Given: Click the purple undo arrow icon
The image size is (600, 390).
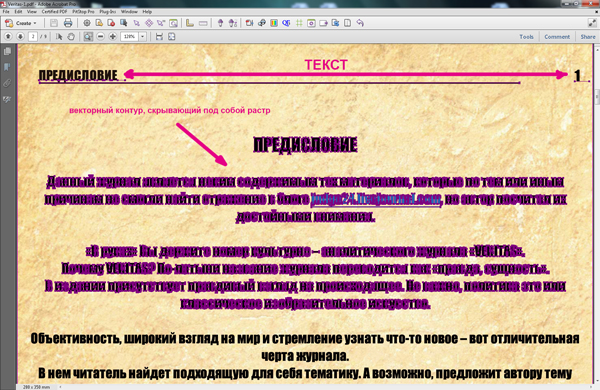Looking at the screenshot, I should click(360, 23).
